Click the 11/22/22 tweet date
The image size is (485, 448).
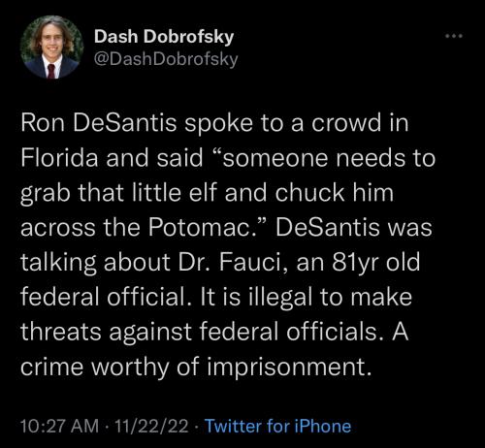(x=151, y=426)
